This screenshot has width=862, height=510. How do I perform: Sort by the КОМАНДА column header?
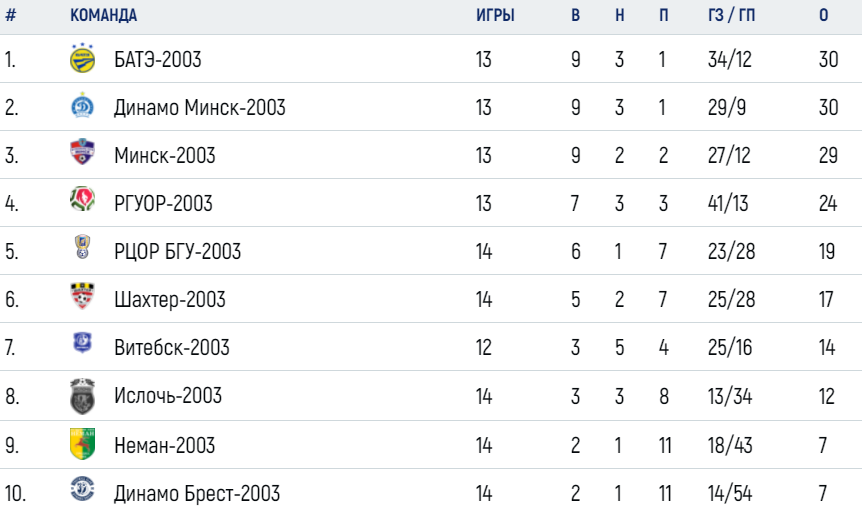click(103, 15)
